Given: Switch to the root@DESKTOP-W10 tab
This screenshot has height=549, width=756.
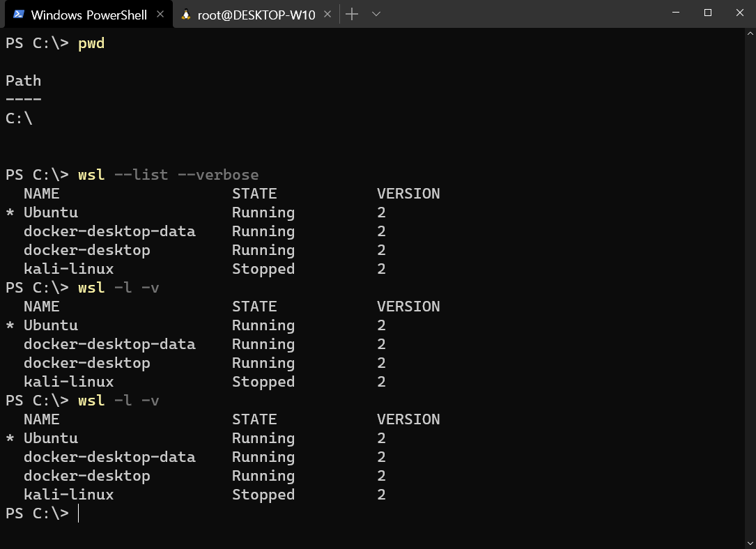Looking at the screenshot, I should pyautogui.click(x=256, y=15).
